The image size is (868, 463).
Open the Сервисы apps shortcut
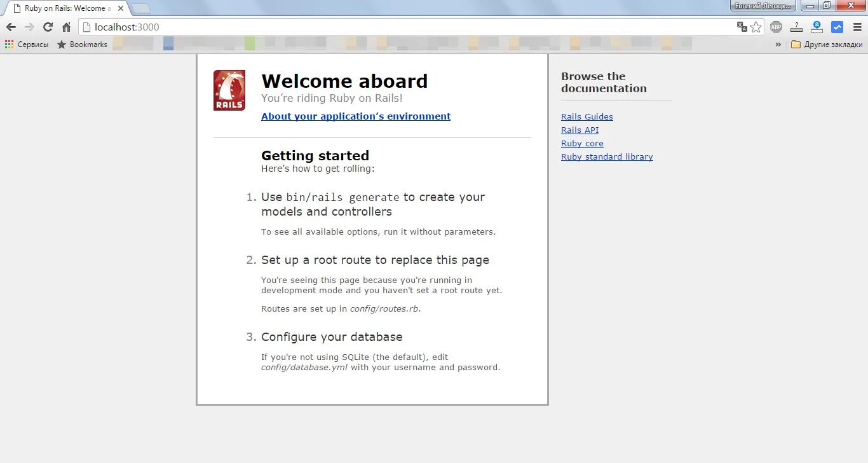point(27,45)
